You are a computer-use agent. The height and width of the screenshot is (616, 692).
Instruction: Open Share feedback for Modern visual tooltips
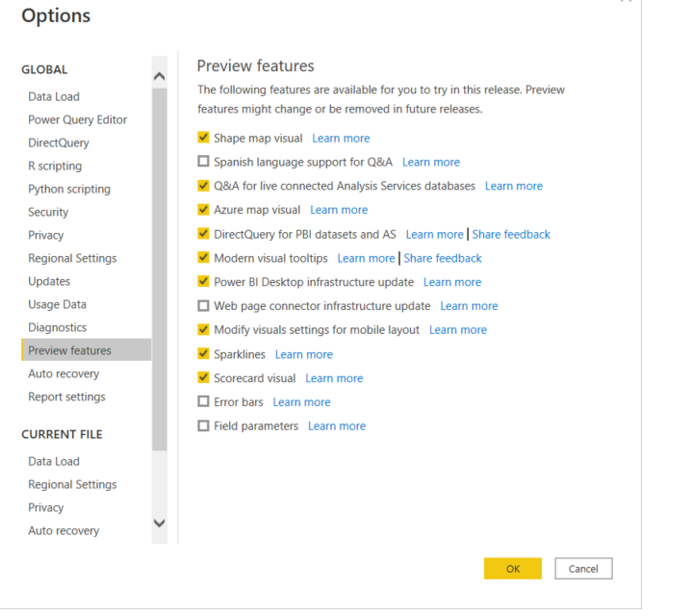[443, 258]
